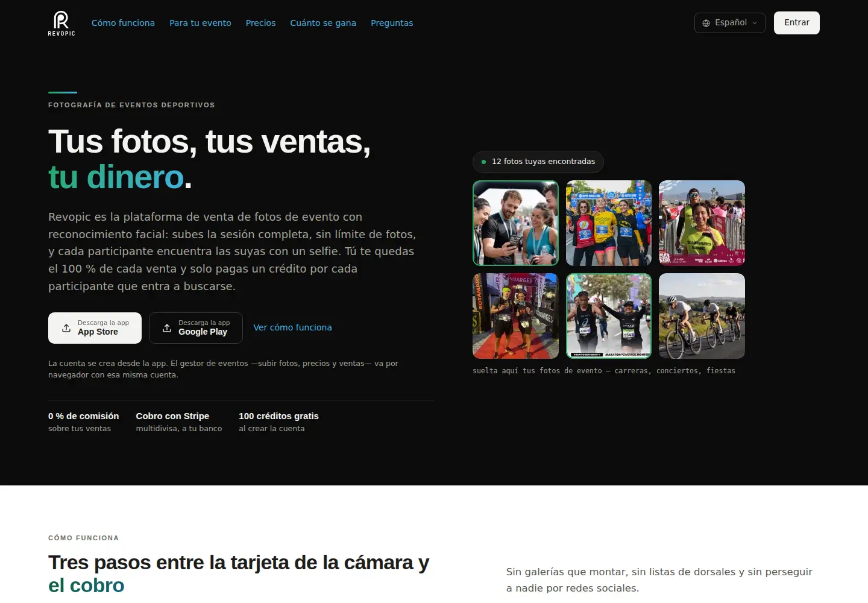
Task: Click the Google Play download icon
Action: tap(167, 328)
